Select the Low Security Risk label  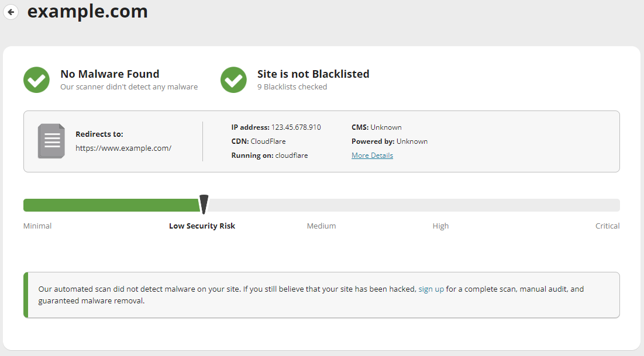202,226
